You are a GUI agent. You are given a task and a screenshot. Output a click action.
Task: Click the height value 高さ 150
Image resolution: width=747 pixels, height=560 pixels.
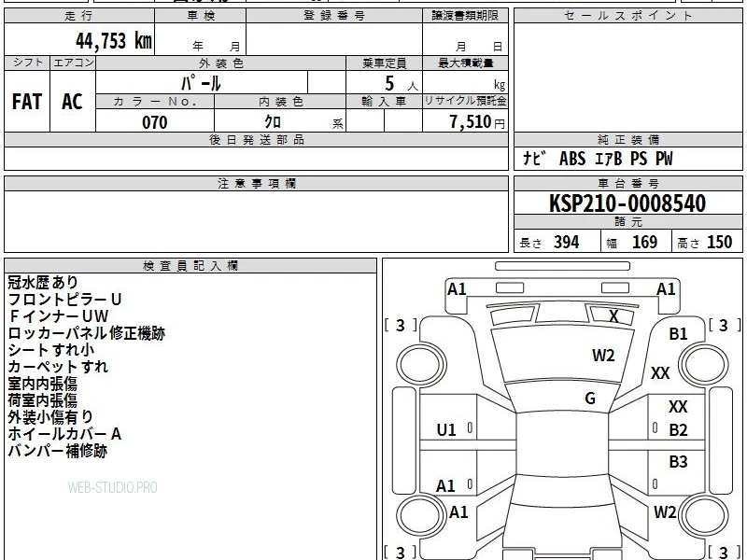point(705,242)
